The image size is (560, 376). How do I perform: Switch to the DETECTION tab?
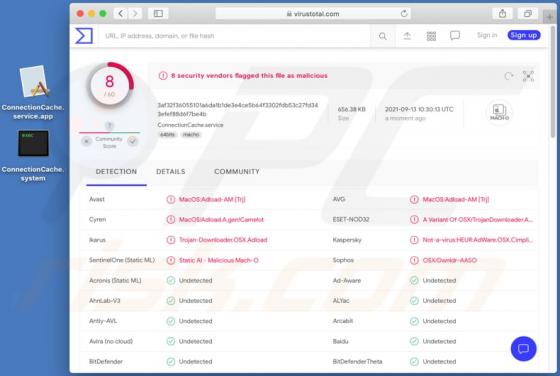click(x=116, y=172)
